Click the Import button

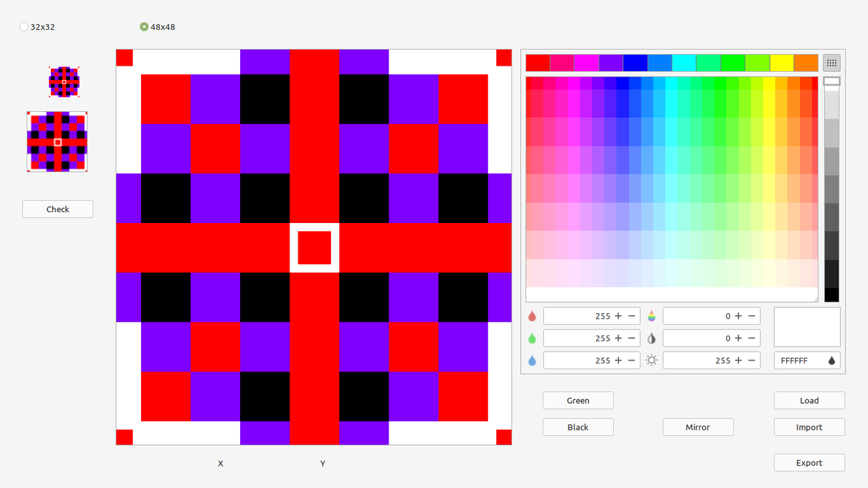pyautogui.click(x=809, y=427)
